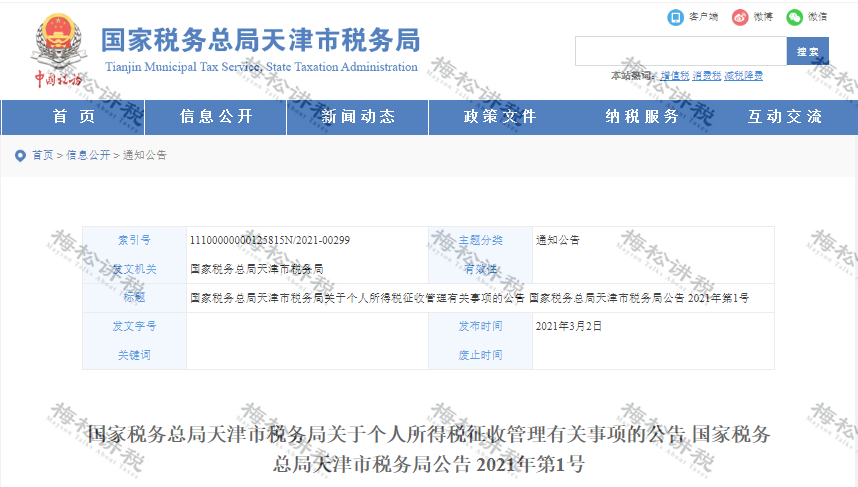Click 首页 in the breadcrumb
Image resolution: width=858 pixels, height=487 pixels.
coord(43,155)
